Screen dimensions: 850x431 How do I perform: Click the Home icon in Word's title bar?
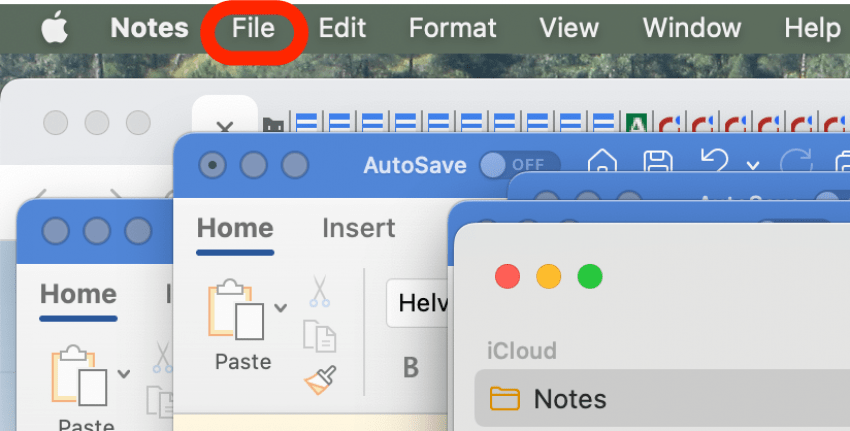[601, 164]
